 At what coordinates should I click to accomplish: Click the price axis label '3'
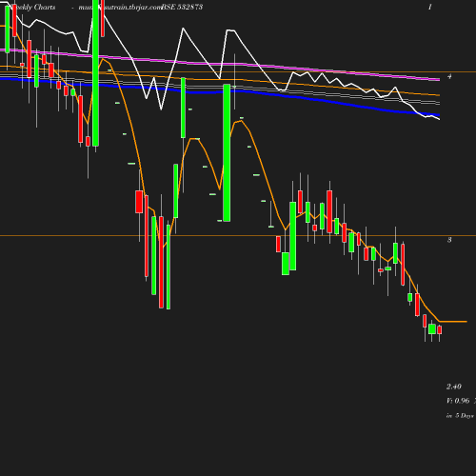[449, 240]
